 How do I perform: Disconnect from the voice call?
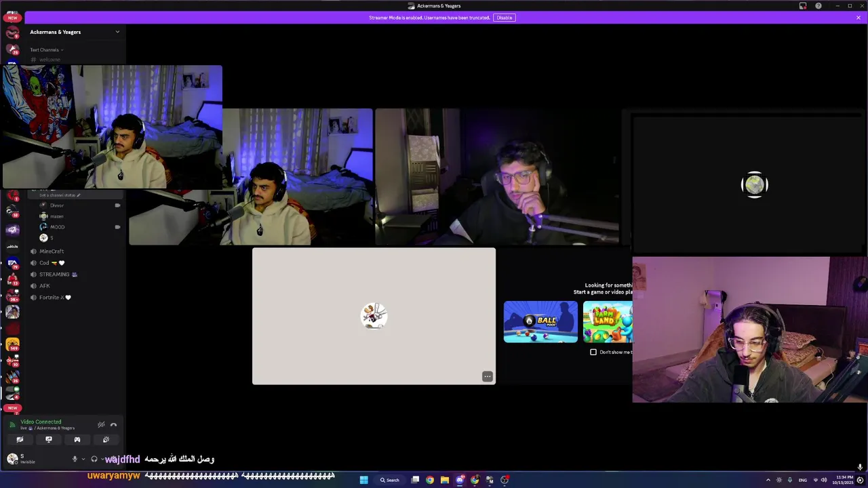(x=114, y=425)
